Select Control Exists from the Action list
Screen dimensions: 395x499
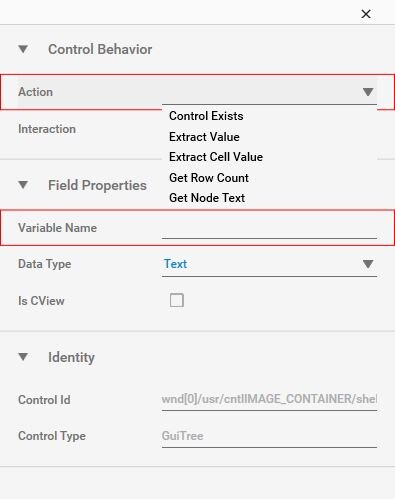[x=206, y=116]
